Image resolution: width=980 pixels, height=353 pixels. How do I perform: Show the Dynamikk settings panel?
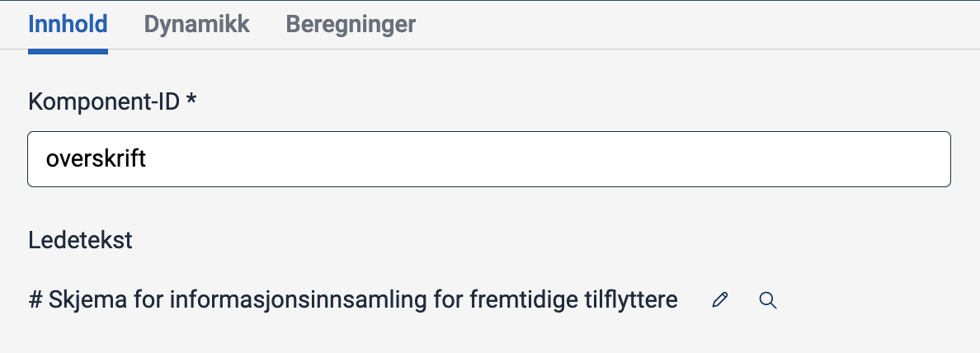click(x=196, y=24)
